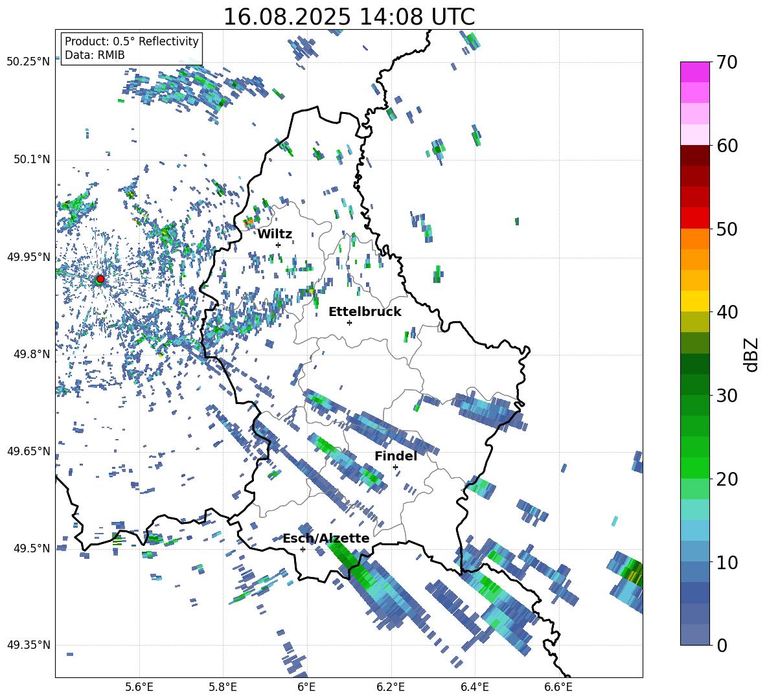Click the orange colorbar swatch below 50

[x=694, y=239]
